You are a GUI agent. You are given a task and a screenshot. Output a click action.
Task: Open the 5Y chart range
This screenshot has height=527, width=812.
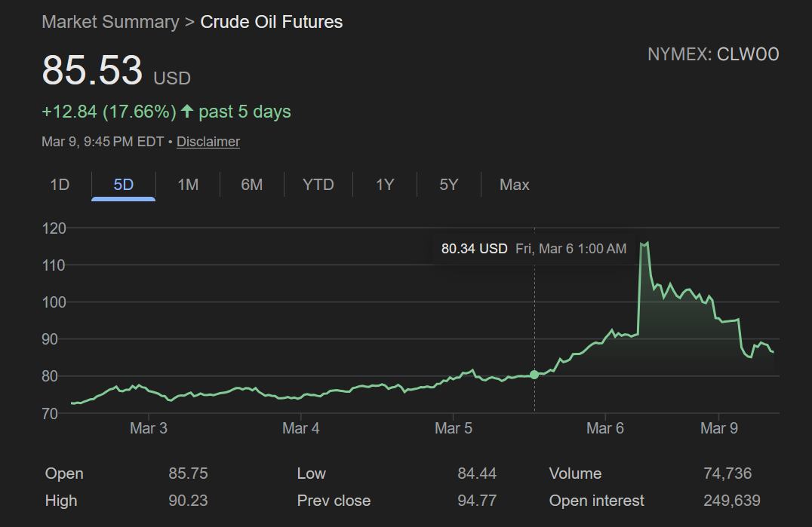point(448,185)
